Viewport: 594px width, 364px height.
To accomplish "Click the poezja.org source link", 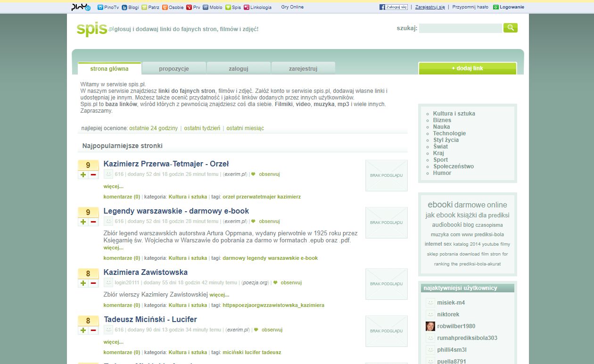I will click(255, 283).
